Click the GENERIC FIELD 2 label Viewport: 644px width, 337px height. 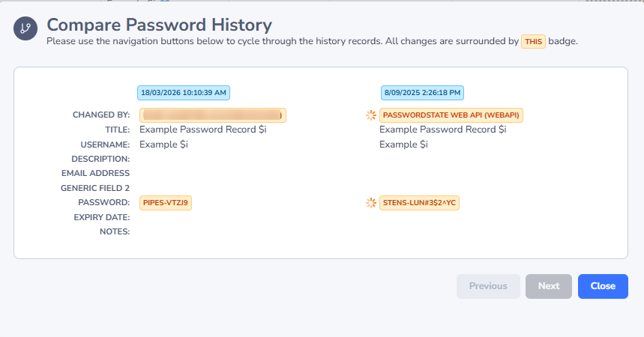[x=95, y=188]
